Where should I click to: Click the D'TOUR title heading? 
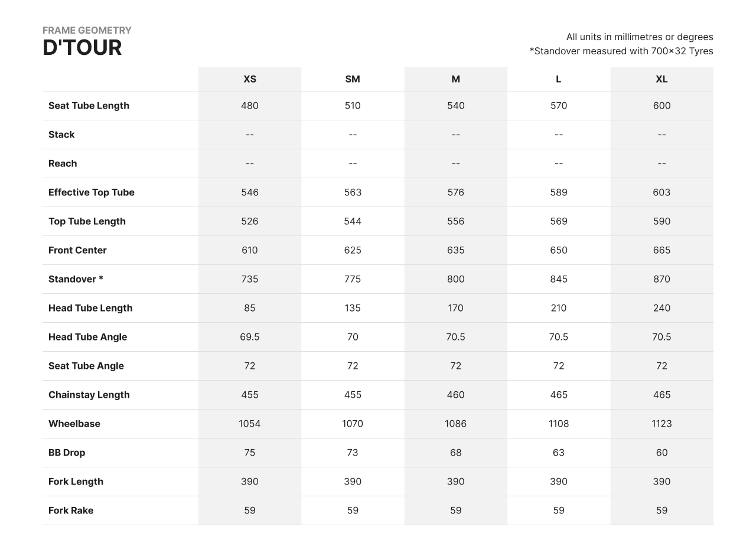click(x=82, y=48)
